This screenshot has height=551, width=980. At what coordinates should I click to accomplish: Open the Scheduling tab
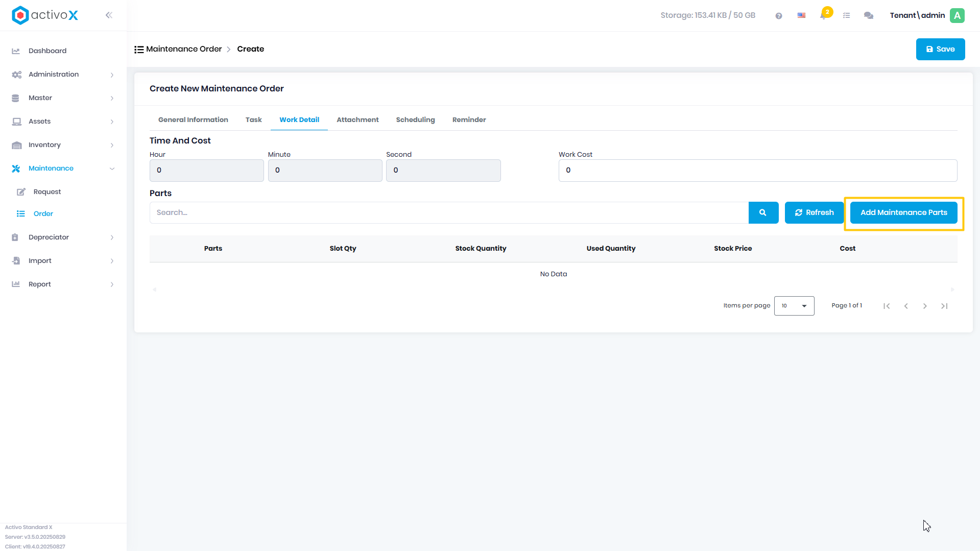pos(415,120)
